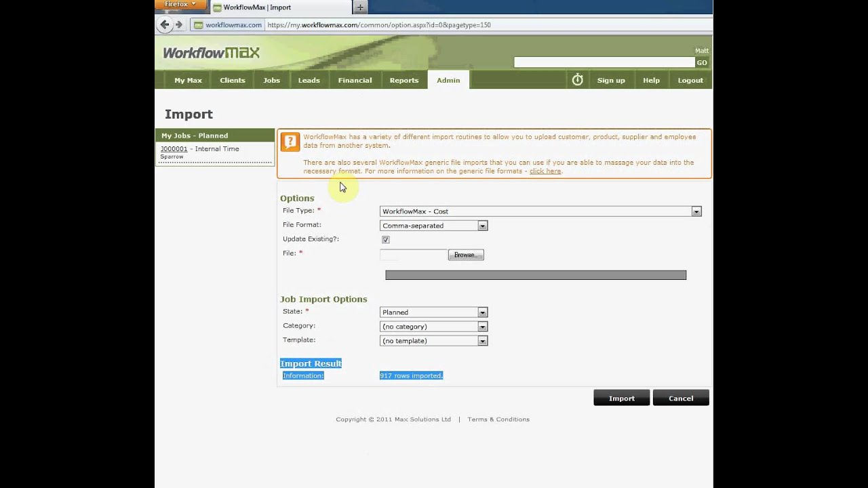
Task: Click the File path input box
Action: coord(414,255)
